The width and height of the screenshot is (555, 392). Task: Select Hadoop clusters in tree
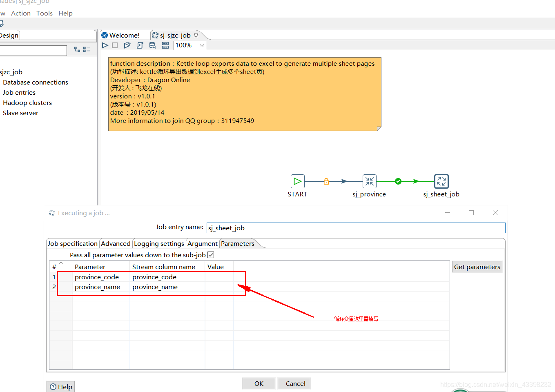[x=27, y=102]
